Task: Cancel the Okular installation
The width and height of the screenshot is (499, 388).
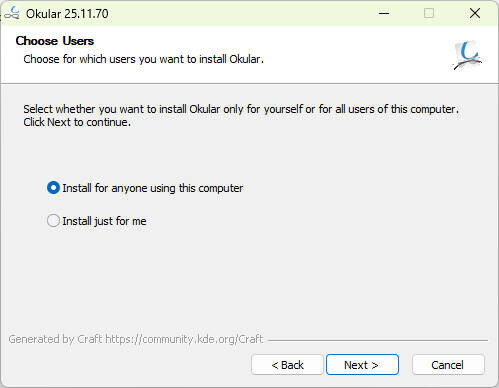Action: pyautogui.click(x=448, y=365)
